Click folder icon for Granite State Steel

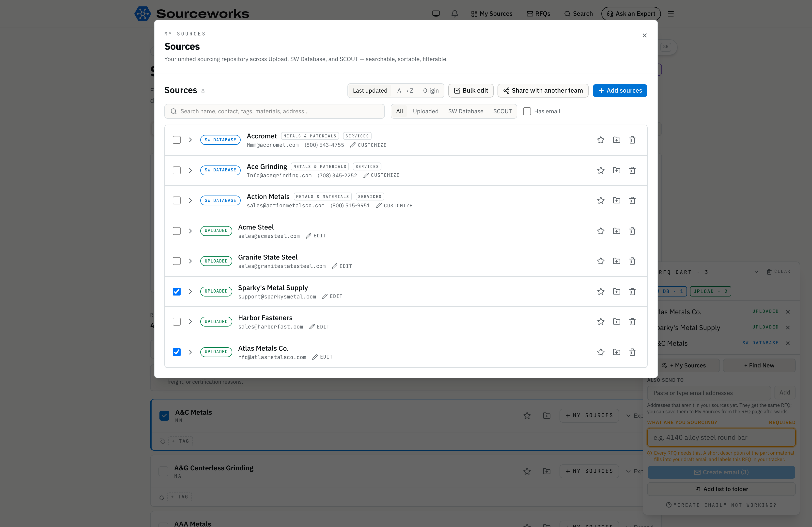pos(617,261)
